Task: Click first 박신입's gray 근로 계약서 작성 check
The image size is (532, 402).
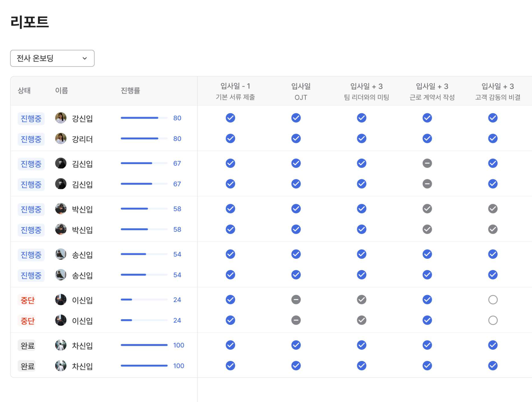Action: click(x=427, y=209)
